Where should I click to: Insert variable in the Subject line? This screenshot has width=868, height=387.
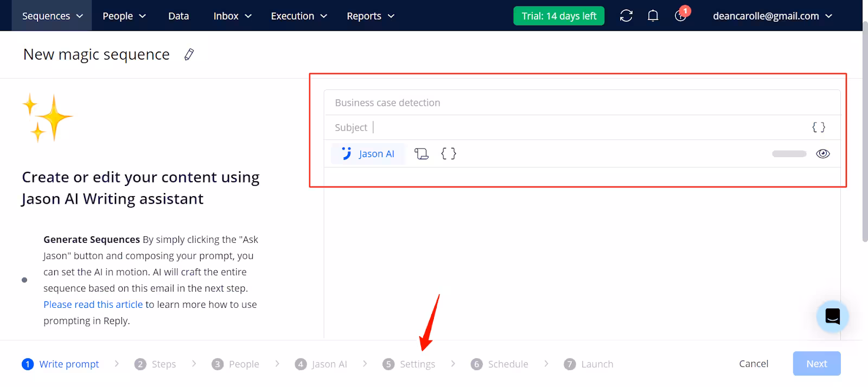click(818, 127)
